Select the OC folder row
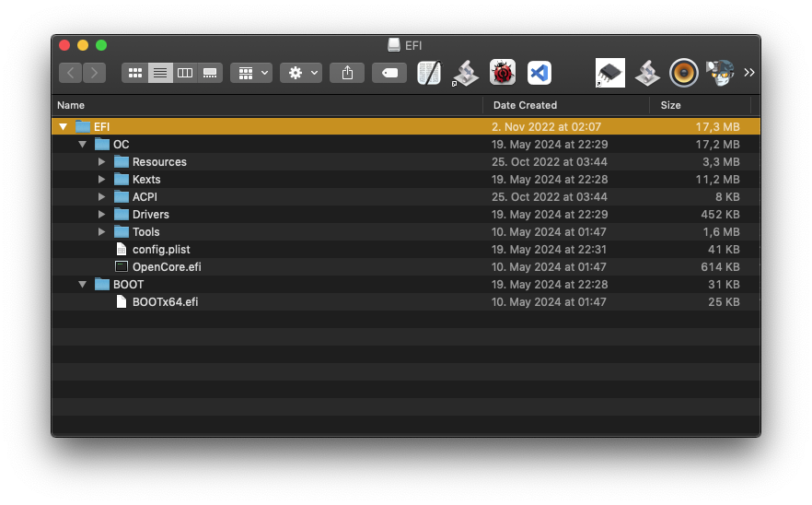The image size is (812, 505). coord(406,145)
